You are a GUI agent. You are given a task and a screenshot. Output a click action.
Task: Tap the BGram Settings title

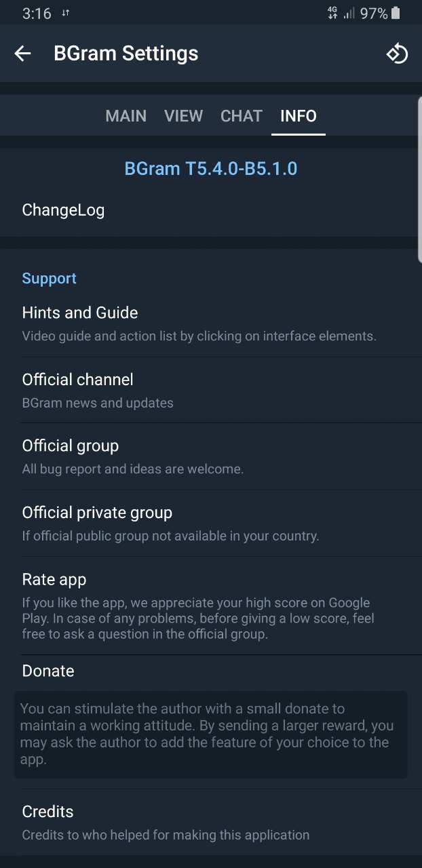126,54
